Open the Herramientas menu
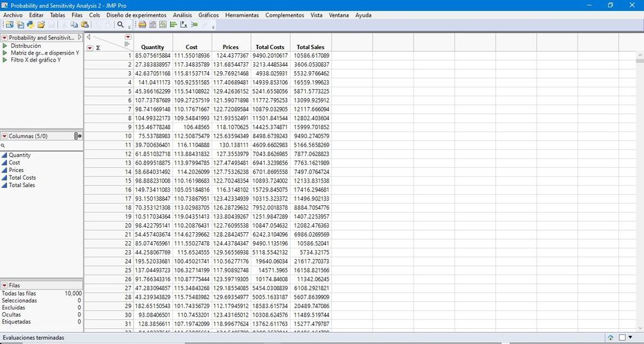This screenshot has height=344, width=644. click(x=242, y=15)
